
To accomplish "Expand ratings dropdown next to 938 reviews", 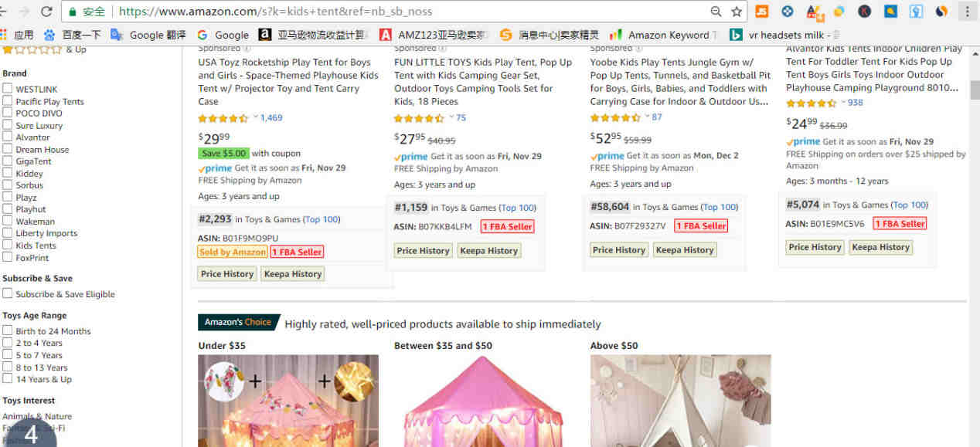I will tap(843, 102).
